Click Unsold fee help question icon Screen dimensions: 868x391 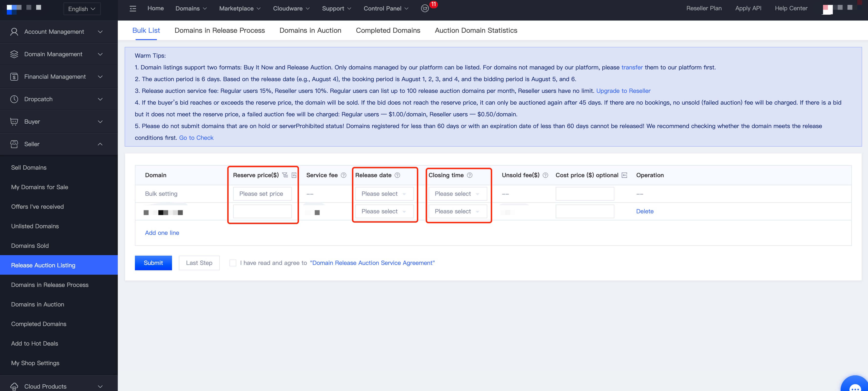tap(545, 175)
